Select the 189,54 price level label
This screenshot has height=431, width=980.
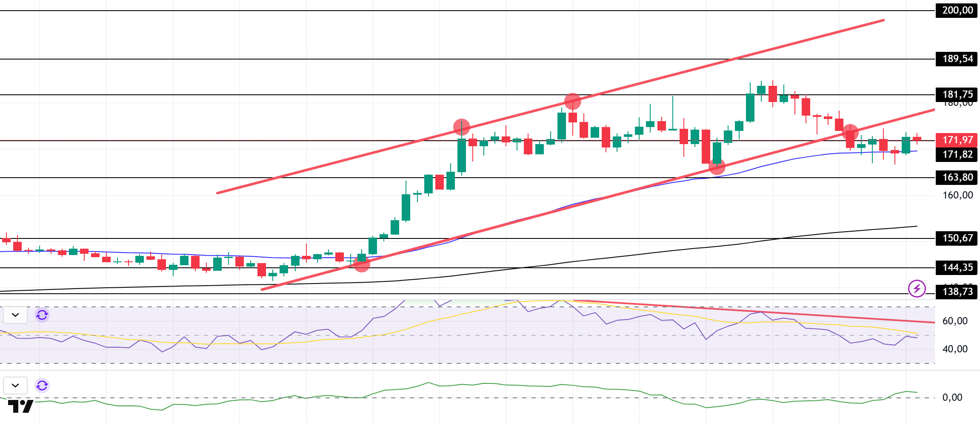point(957,59)
